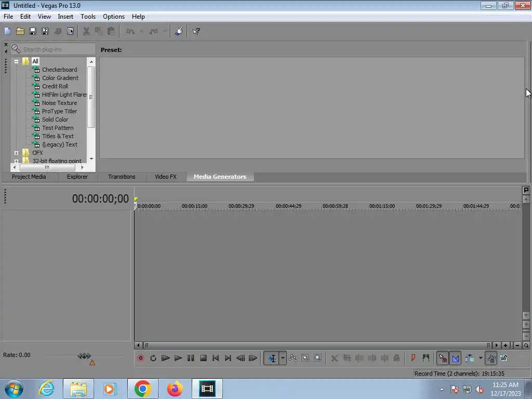Open the Options menu
532x399 pixels.
coord(114,17)
